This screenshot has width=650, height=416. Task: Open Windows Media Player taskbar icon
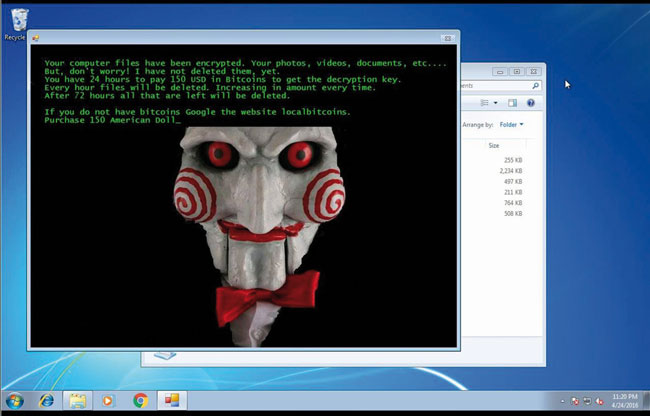pyautogui.click(x=108, y=401)
